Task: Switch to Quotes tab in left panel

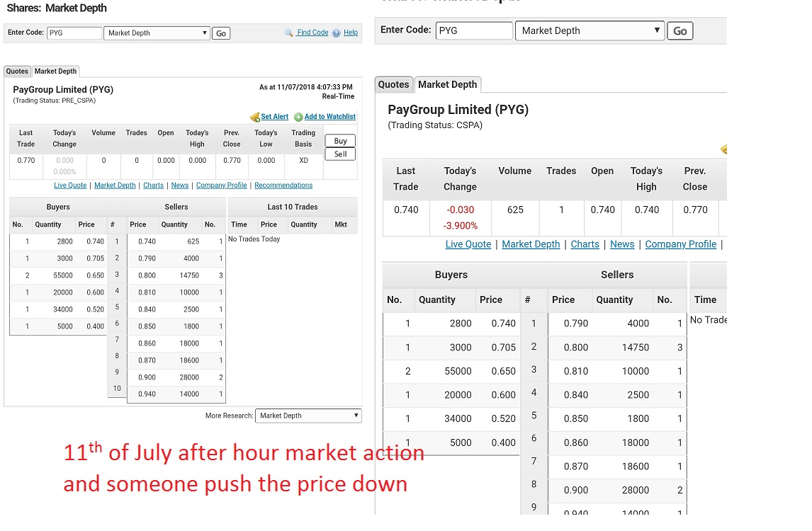Action: click(17, 72)
